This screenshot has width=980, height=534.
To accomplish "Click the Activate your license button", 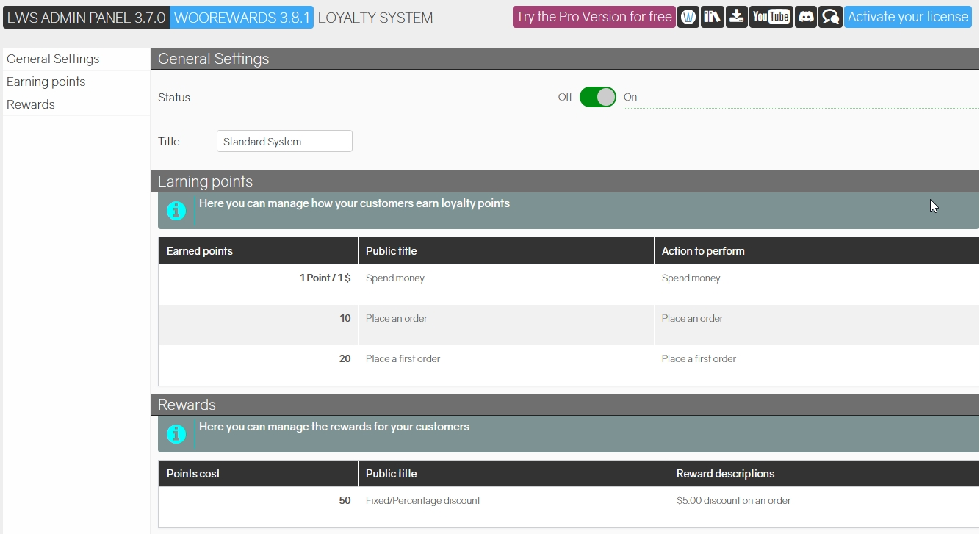I will point(908,17).
